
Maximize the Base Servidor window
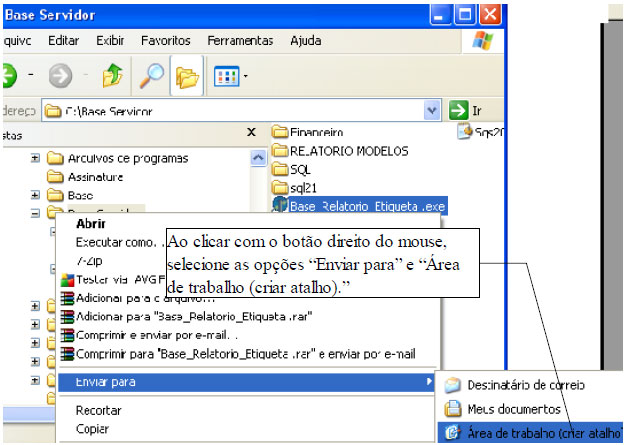point(465,15)
